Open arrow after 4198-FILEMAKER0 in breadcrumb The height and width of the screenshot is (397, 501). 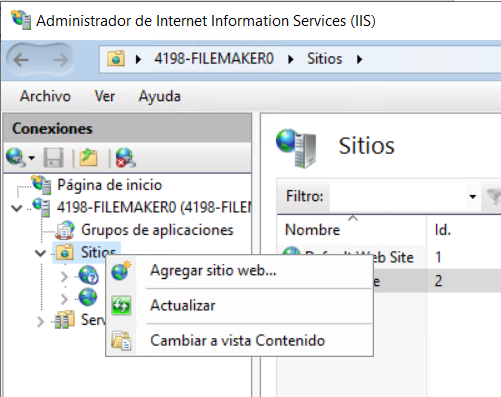click(x=291, y=59)
